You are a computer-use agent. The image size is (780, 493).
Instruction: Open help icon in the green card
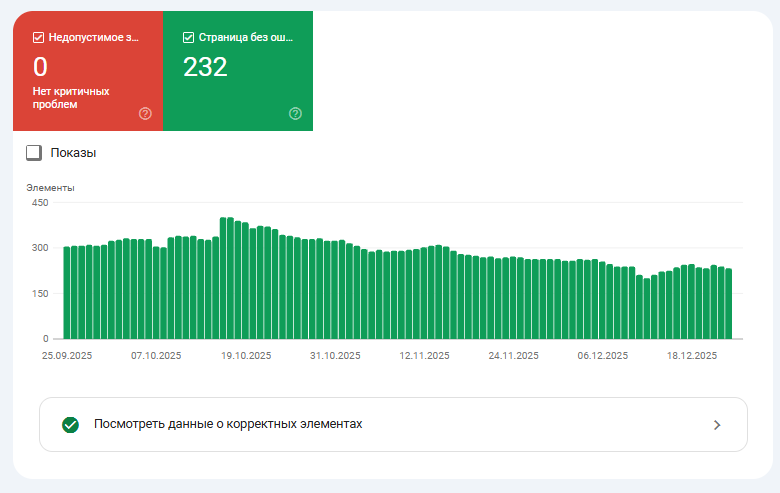tap(295, 113)
